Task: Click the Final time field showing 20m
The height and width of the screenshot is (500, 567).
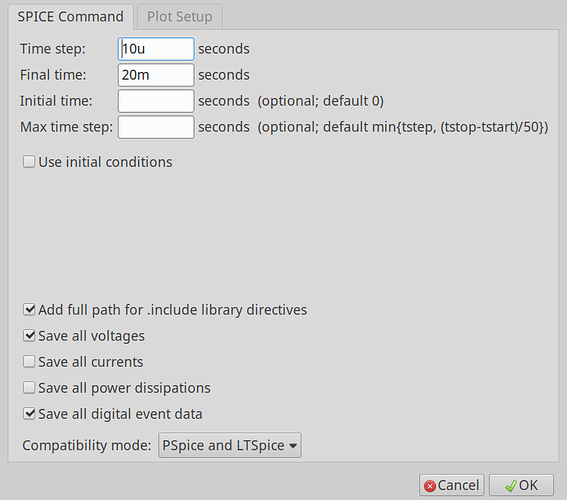Action: pyautogui.click(x=156, y=75)
